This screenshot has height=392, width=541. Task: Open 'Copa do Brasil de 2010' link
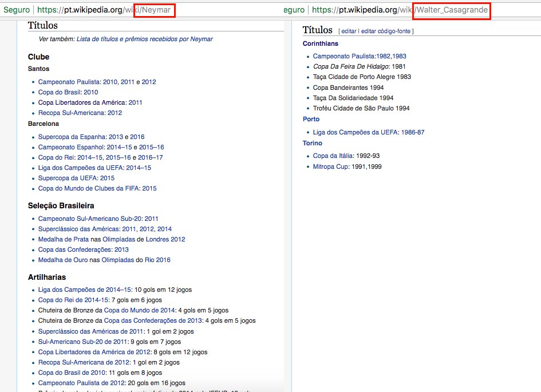point(72,373)
